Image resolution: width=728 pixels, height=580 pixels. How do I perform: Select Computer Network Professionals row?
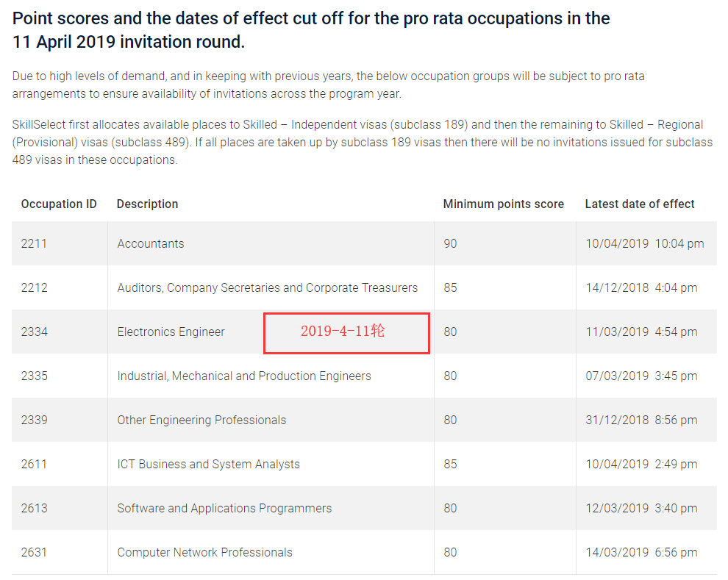(x=204, y=552)
